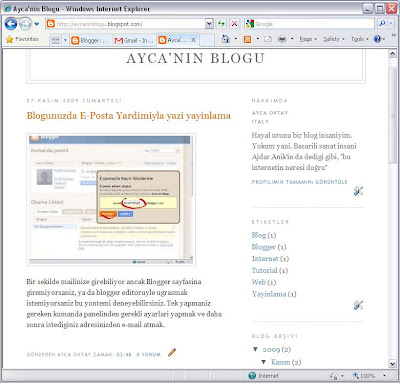Switch to the Gmail tab
The height and width of the screenshot is (384, 400).
pyautogui.click(x=134, y=40)
